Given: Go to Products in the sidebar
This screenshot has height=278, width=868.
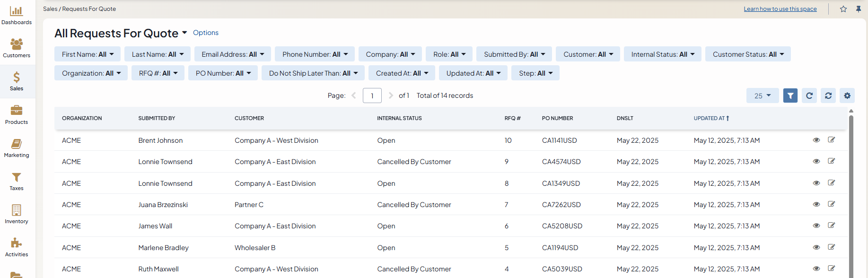Looking at the screenshot, I should [x=17, y=115].
